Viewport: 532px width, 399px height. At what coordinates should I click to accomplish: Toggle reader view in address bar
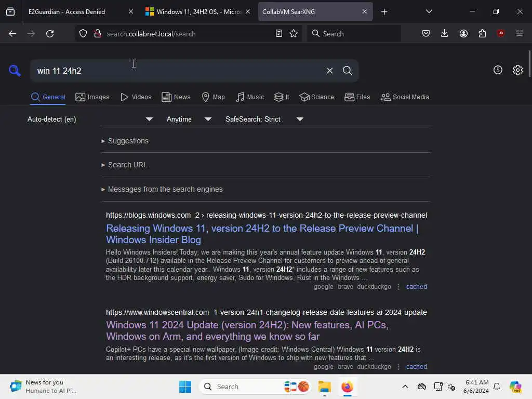(x=279, y=34)
